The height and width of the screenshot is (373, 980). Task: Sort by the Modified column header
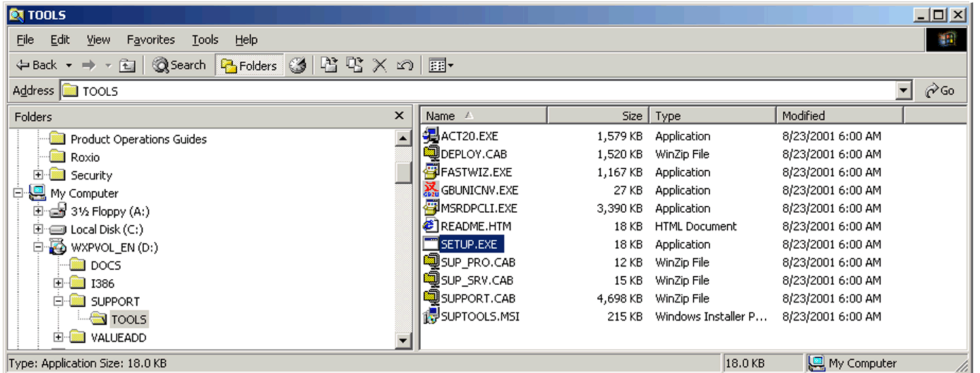[840, 116]
